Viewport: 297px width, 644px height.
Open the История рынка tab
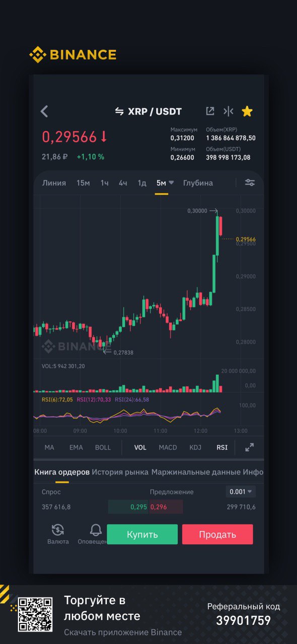point(120,472)
